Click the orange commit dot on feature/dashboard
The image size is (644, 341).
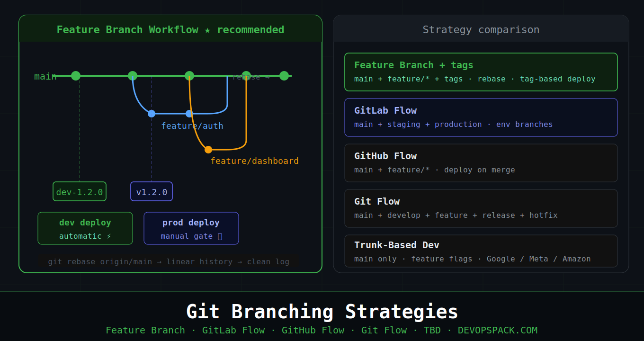208,150
